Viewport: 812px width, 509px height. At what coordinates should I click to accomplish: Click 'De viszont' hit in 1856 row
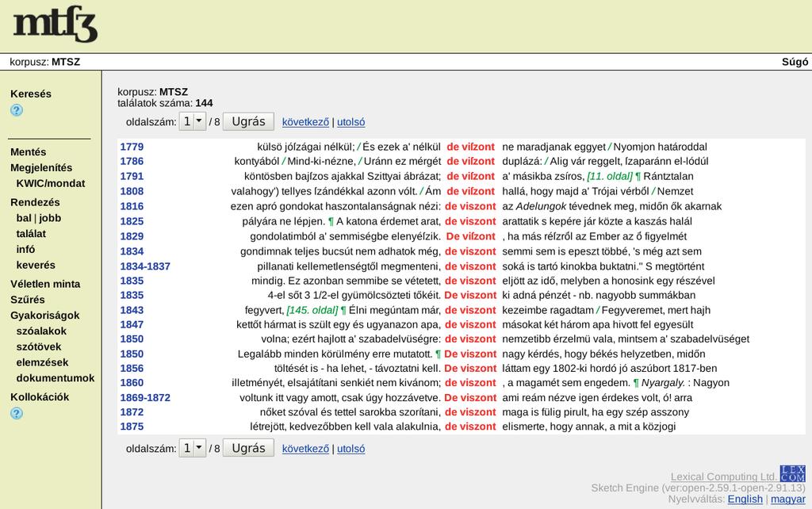[470, 369]
